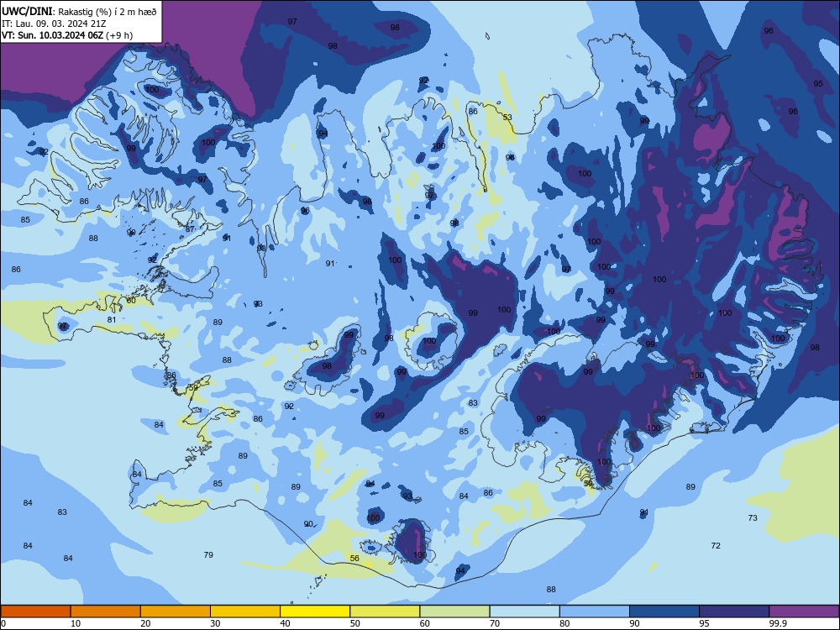Pick the purple above-99.9 legend swatch
The image size is (840, 630).
[804, 612]
